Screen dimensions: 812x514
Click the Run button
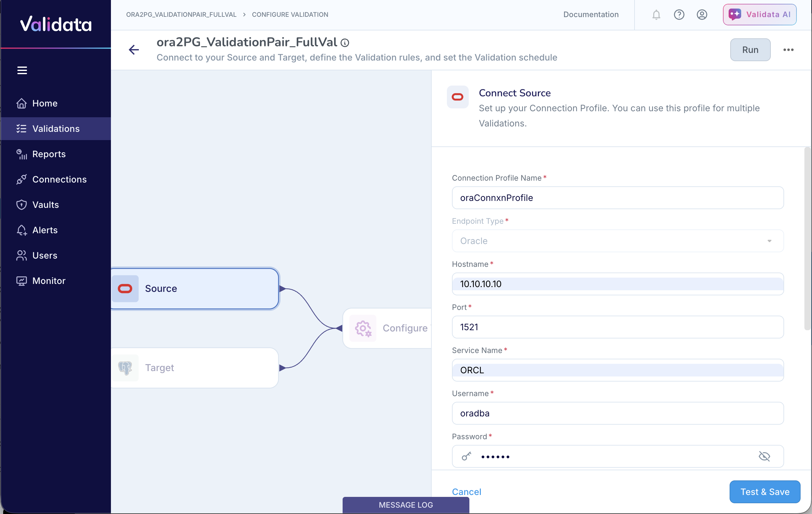click(x=750, y=49)
